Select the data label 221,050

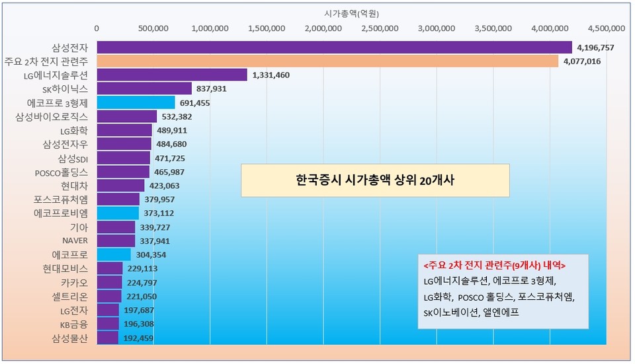pos(142,297)
